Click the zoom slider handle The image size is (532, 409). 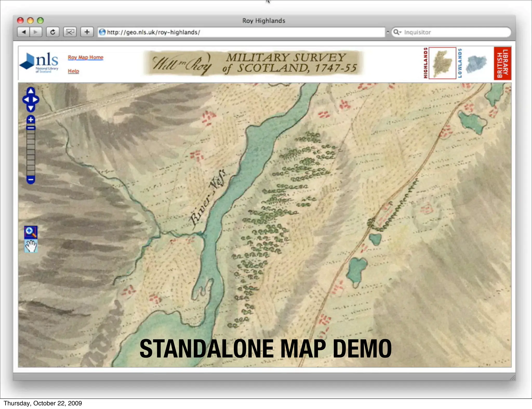[31, 128]
